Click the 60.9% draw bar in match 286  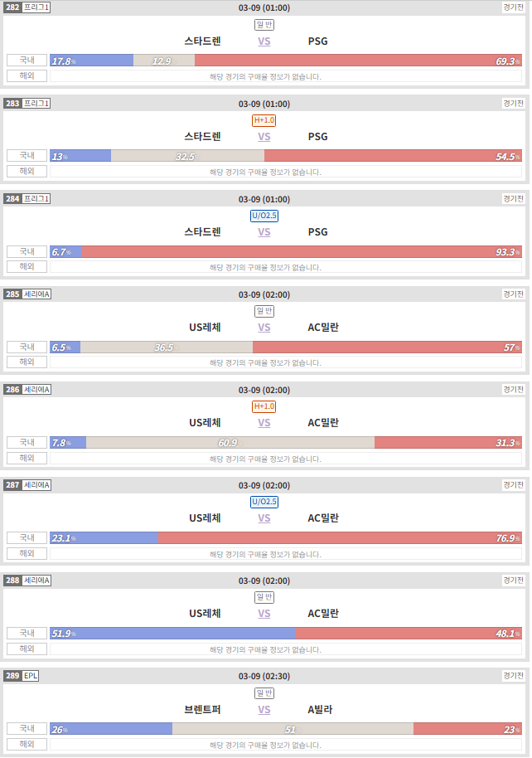pos(230,442)
